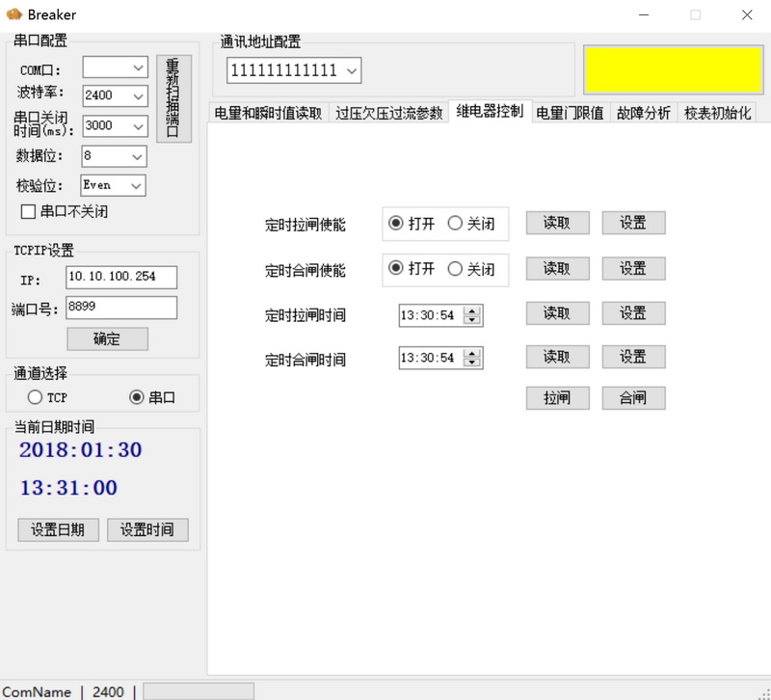
Task: Click the yellow status indicator box
Action: [673, 69]
